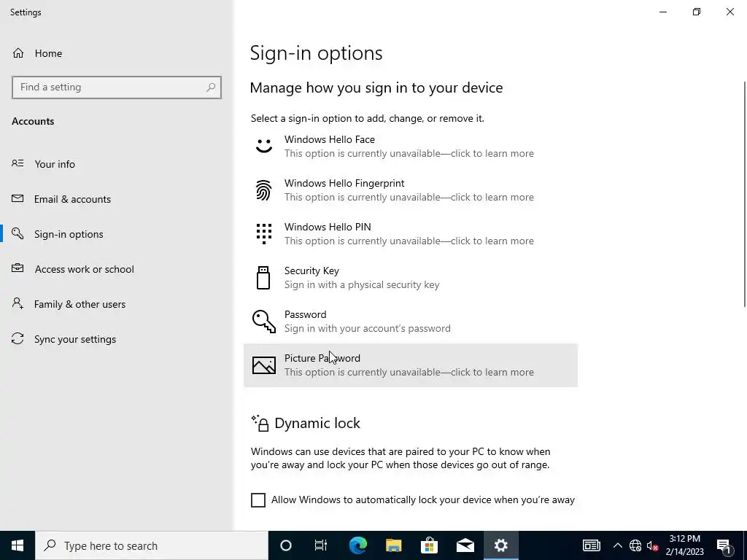Click 'Manage how you sign in to your device'
This screenshot has height=560, width=747.
pos(376,87)
